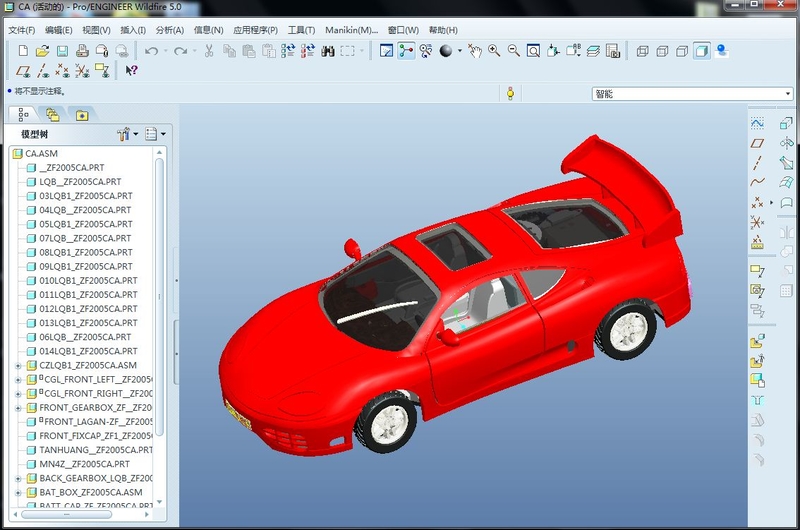This screenshot has height=530, width=800.
Task: Open the 编辑(E) menu
Action: pyautogui.click(x=58, y=30)
